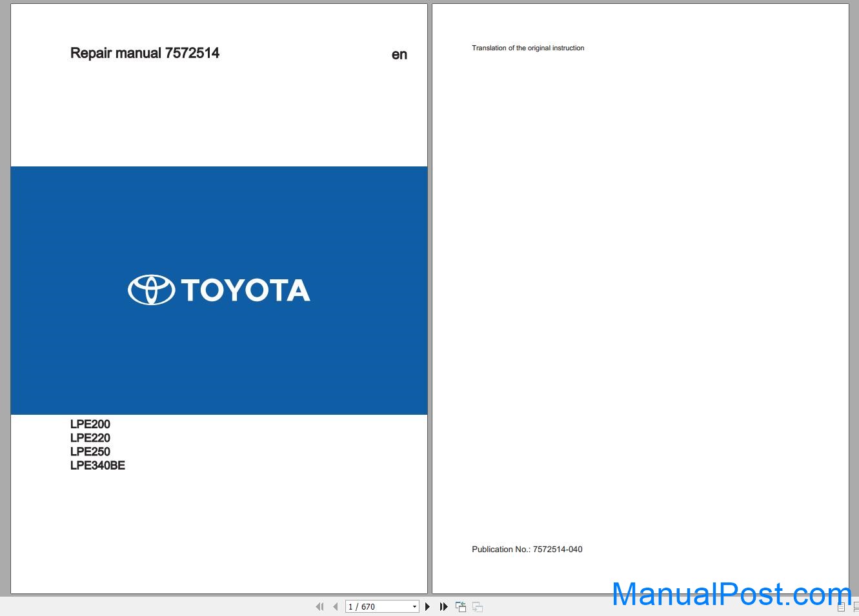Viewport: 859px width, 616px height.
Task: Click the 'LPE250' model text
Action: [x=90, y=452]
